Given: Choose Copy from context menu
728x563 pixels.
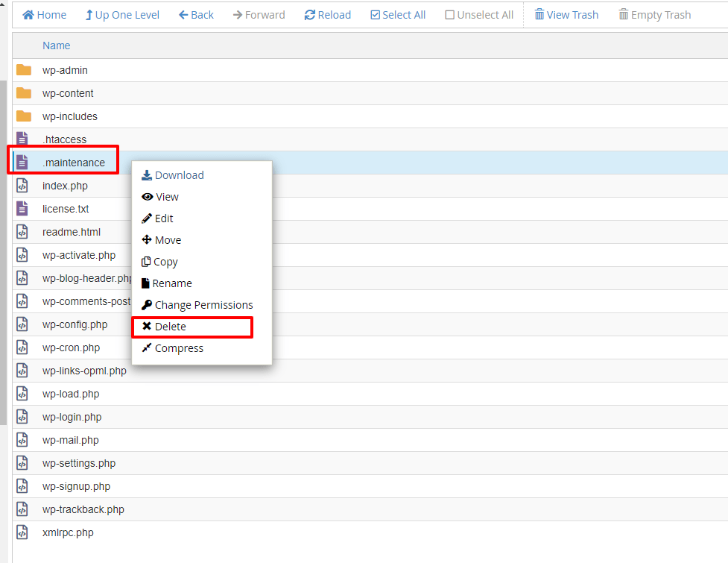Looking at the screenshot, I should click(x=159, y=262).
